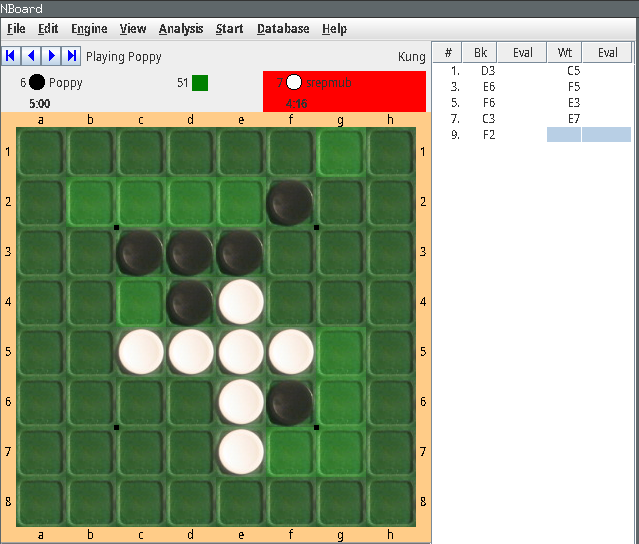Image resolution: width=639 pixels, height=544 pixels.
Task: Play a disc on square f7
Action: point(291,452)
